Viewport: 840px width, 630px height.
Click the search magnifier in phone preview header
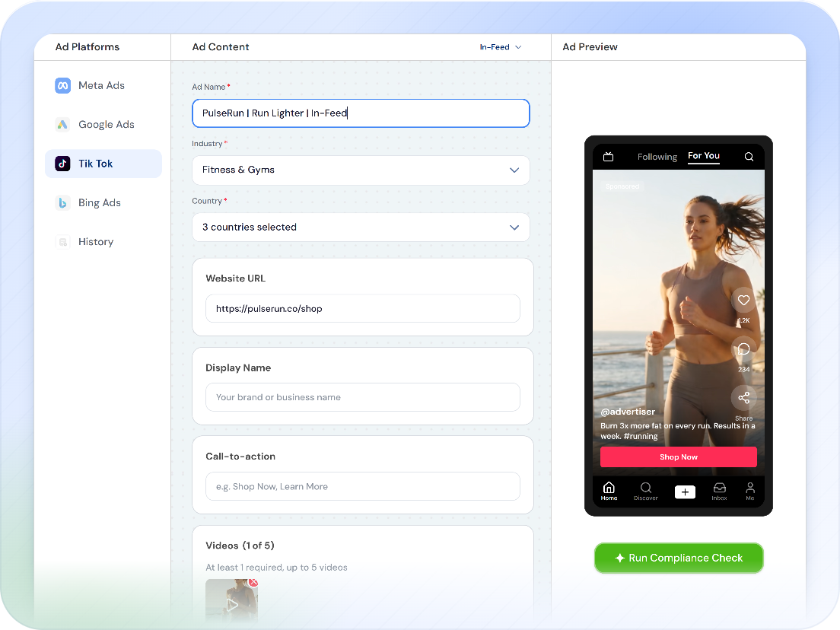749,157
